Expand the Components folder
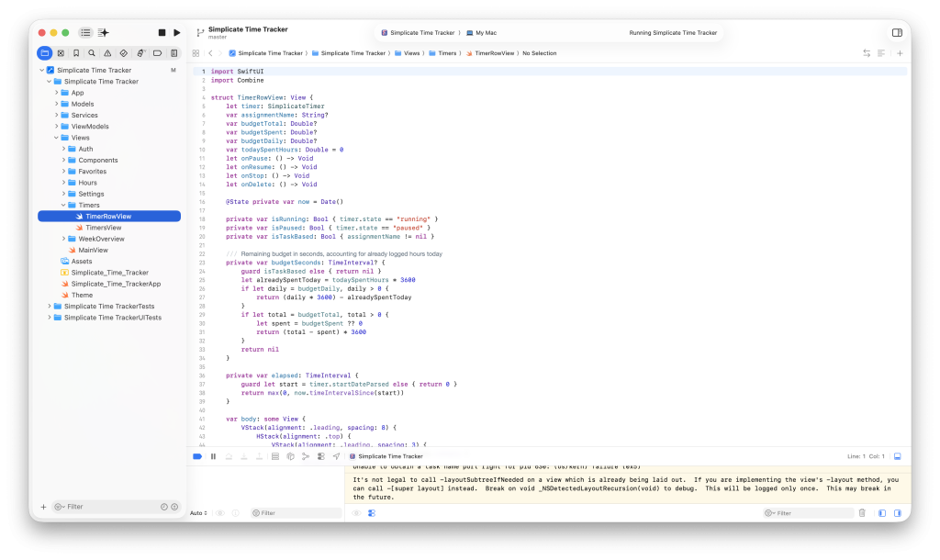940x560 pixels. pyautogui.click(x=63, y=160)
